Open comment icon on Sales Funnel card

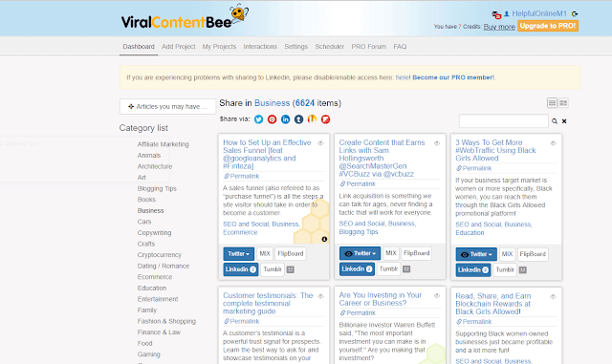point(291,269)
